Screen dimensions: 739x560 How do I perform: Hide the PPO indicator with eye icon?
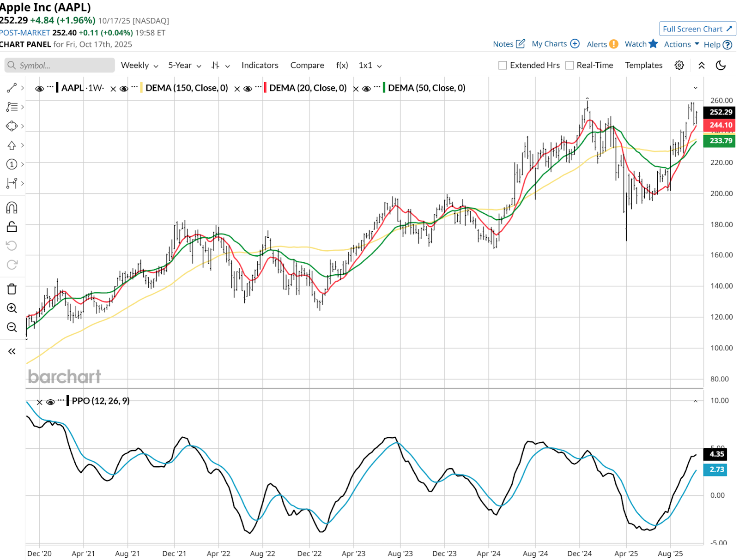[x=50, y=402]
